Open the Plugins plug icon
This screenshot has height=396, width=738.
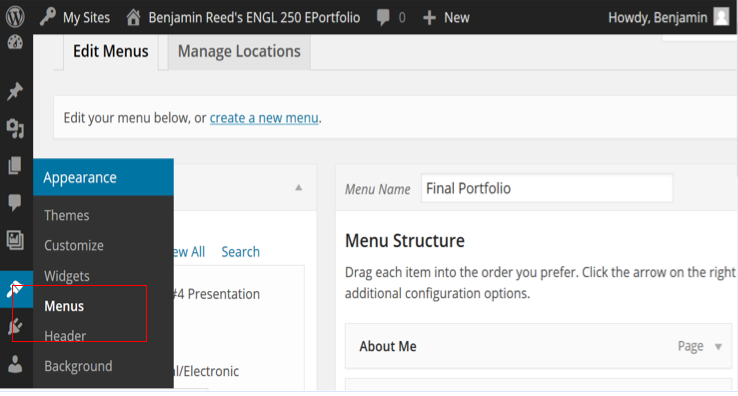click(x=15, y=326)
